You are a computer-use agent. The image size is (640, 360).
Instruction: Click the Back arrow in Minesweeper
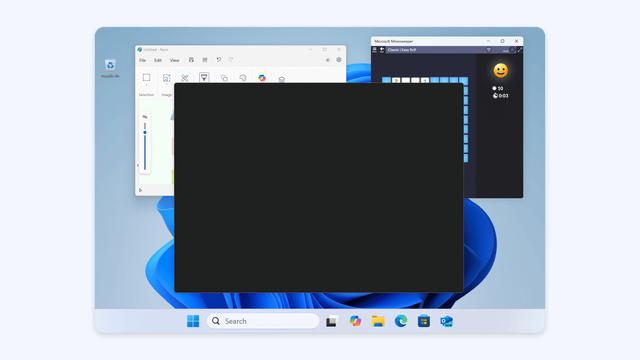(382, 50)
